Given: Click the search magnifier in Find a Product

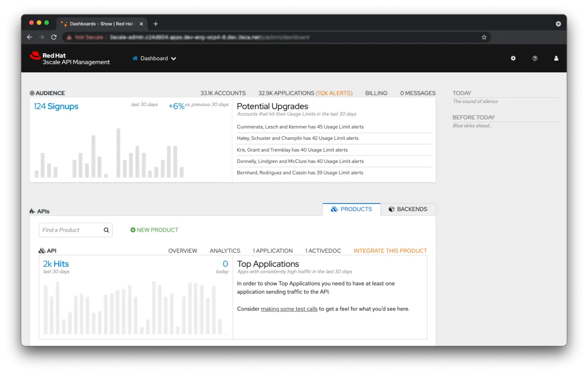Looking at the screenshot, I should point(107,230).
